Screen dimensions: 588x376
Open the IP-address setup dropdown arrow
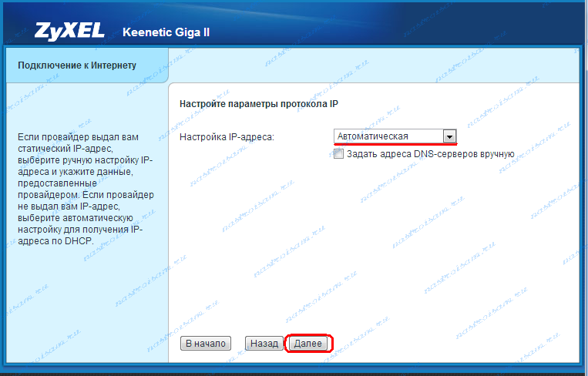pyautogui.click(x=449, y=136)
